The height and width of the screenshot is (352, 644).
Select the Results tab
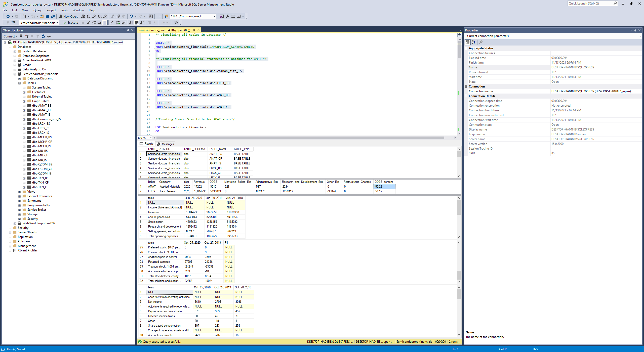(x=146, y=144)
